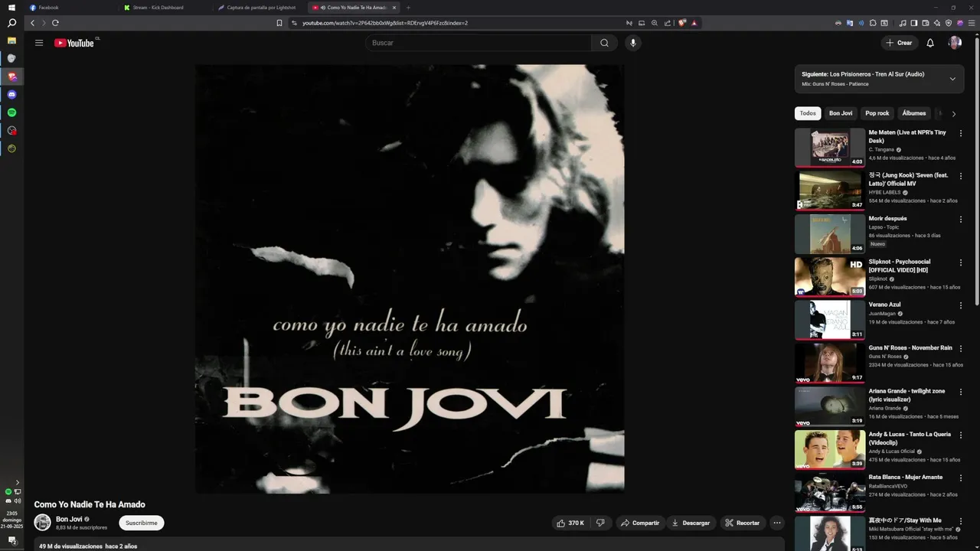Click browser back arrow

point(32,23)
